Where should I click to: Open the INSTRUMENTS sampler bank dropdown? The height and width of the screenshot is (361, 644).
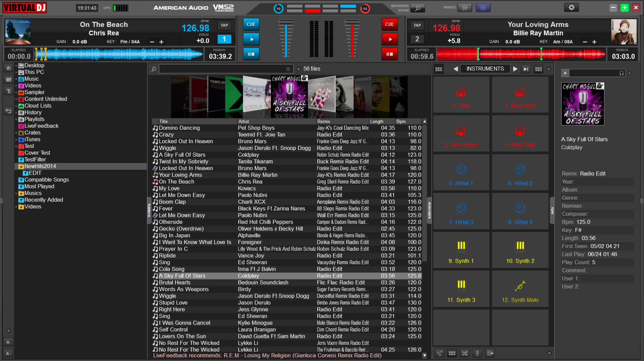coord(485,69)
